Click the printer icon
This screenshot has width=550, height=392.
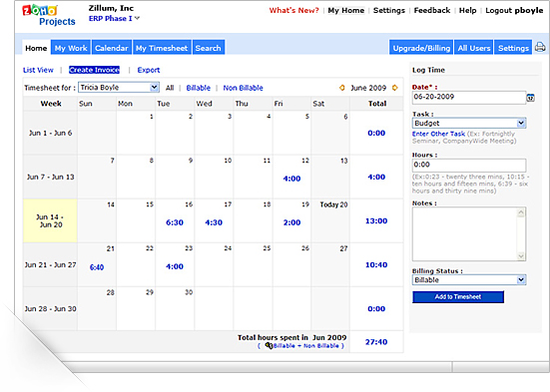(540, 47)
